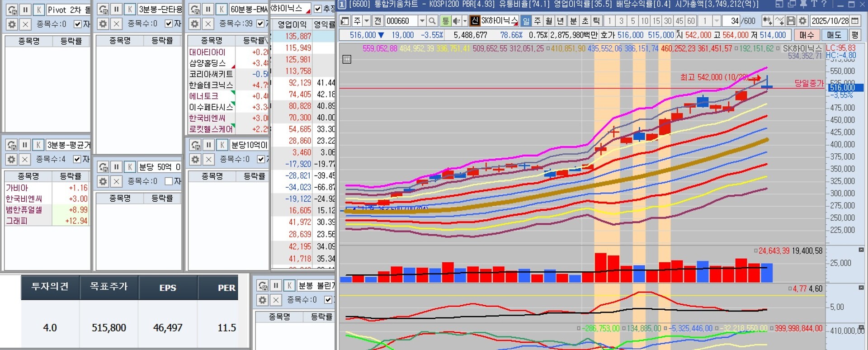Click the K button in 분당 50억 panel
Image resolution: width=868 pixels, height=350 pixels.
130,167
